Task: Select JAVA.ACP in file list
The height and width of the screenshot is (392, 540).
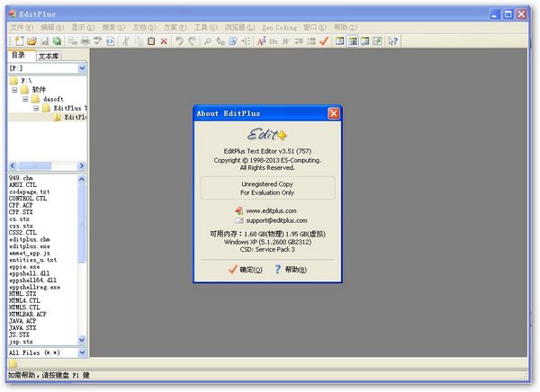Action: [22, 321]
